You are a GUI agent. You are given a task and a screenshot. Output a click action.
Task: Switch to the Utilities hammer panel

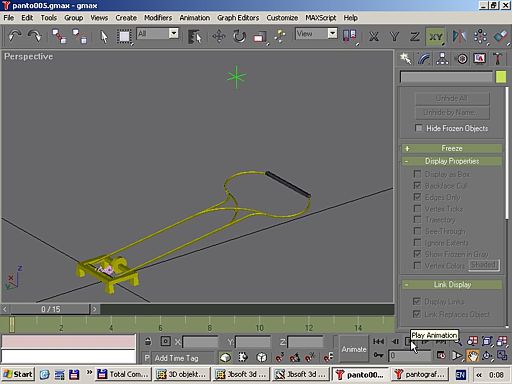(x=498, y=59)
